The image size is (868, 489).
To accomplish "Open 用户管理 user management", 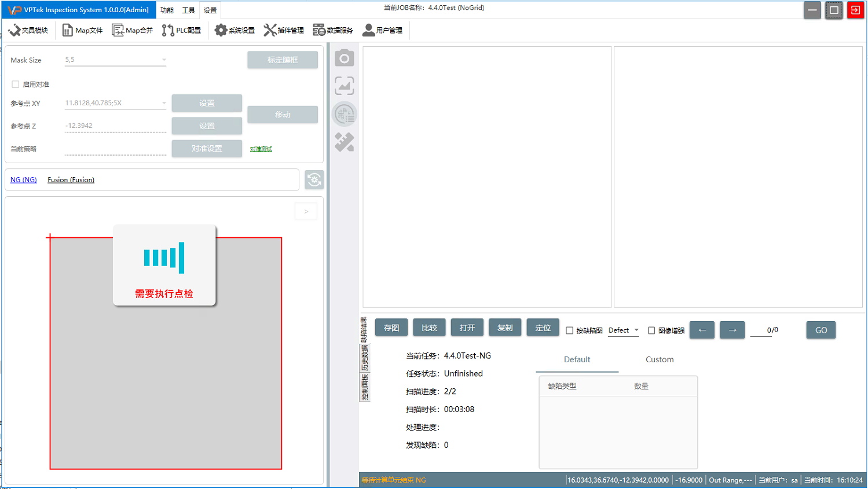I will click(382, 30).
